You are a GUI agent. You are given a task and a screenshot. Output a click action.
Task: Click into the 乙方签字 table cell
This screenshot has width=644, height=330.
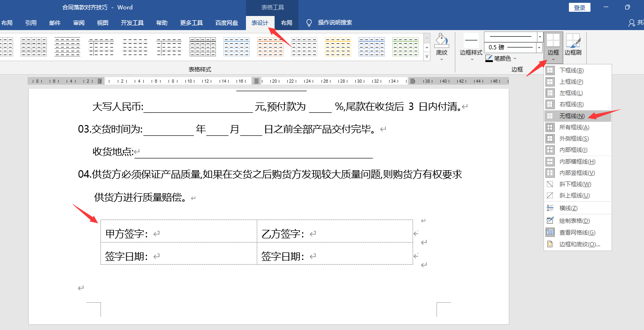335,231
